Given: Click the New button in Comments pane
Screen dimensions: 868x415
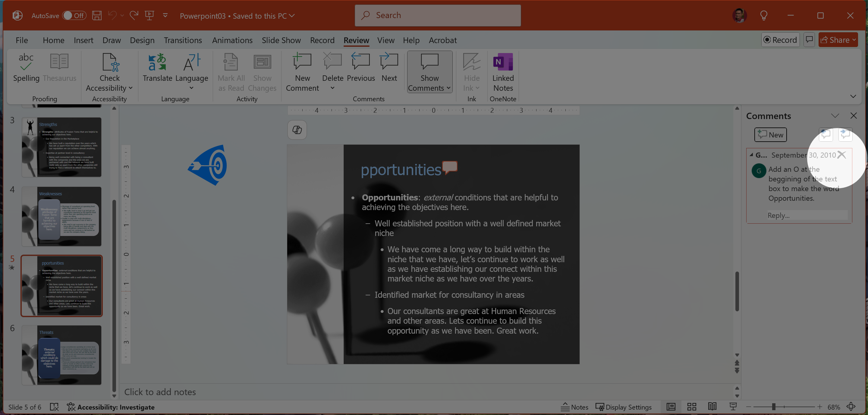Looking at the screenshot, I should click(770, 135).
